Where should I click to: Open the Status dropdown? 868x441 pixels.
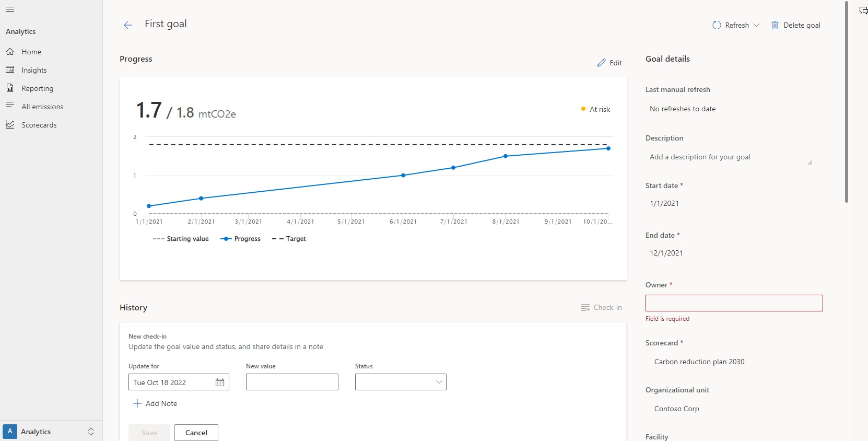[x=401, y=382]
